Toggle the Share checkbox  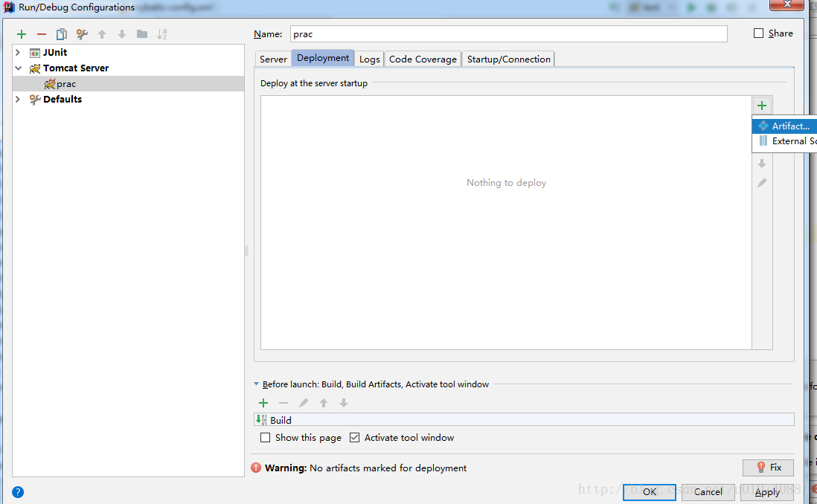pos(759,33)
